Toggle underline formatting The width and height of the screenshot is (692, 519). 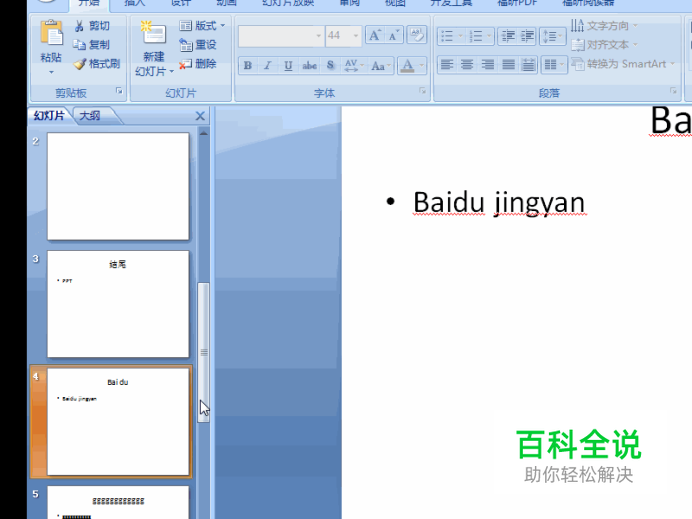point(288,66)
